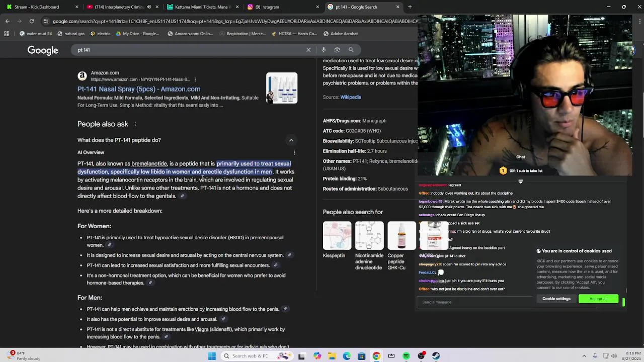Start voice search with microphone icon

coord(324,50)
